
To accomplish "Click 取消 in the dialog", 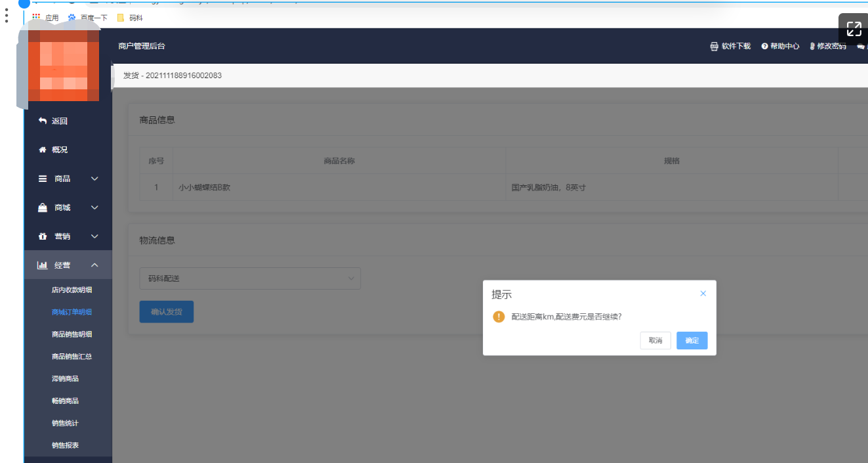I will (655, 340).
